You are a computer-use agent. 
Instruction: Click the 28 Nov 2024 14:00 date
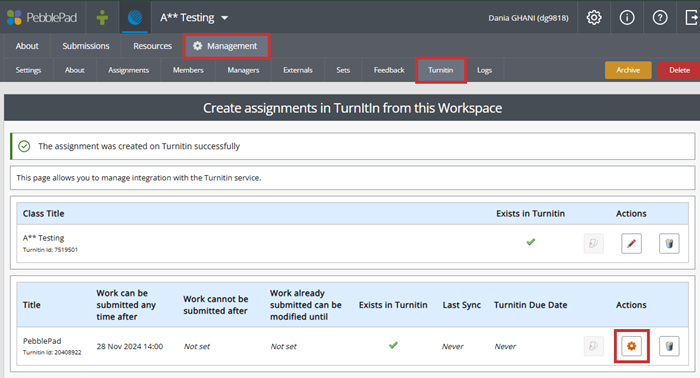[129, 346]
